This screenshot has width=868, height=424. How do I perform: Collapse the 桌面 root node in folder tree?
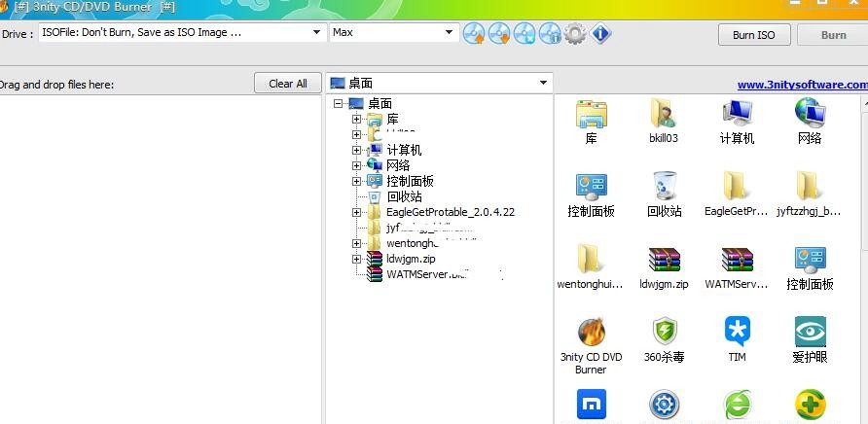pyautogui.click(x=339, y=103)
